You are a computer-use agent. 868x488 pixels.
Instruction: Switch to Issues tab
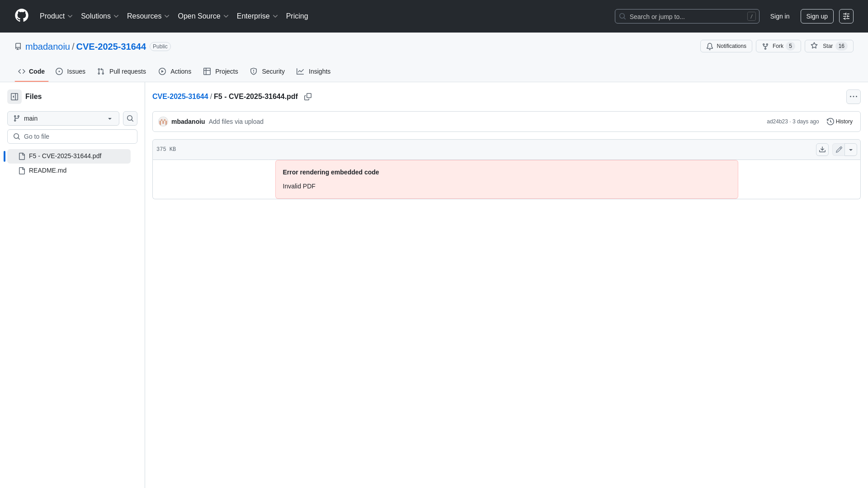[x=71, y=71]
